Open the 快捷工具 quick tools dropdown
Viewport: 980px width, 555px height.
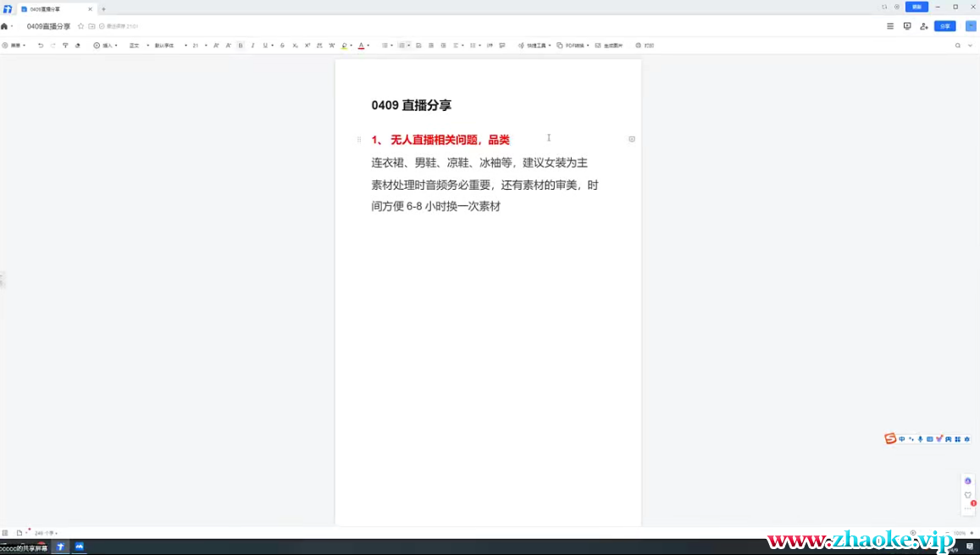[534, 46]
